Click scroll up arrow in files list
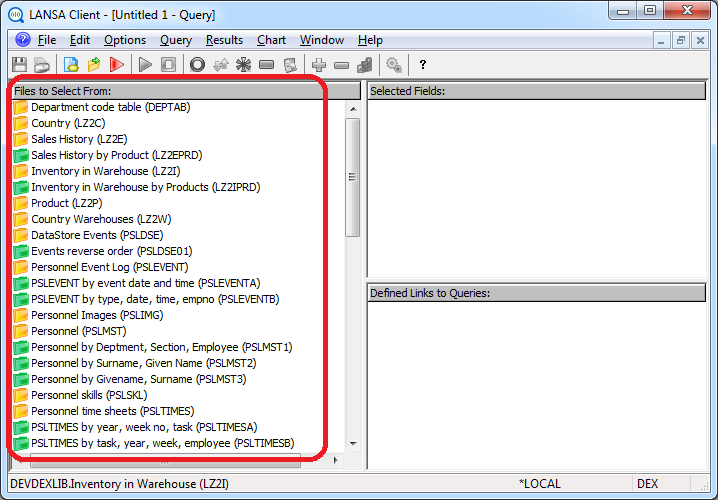Screen dimensions: 718x500 pyautogui.click(x=353, y=109)
